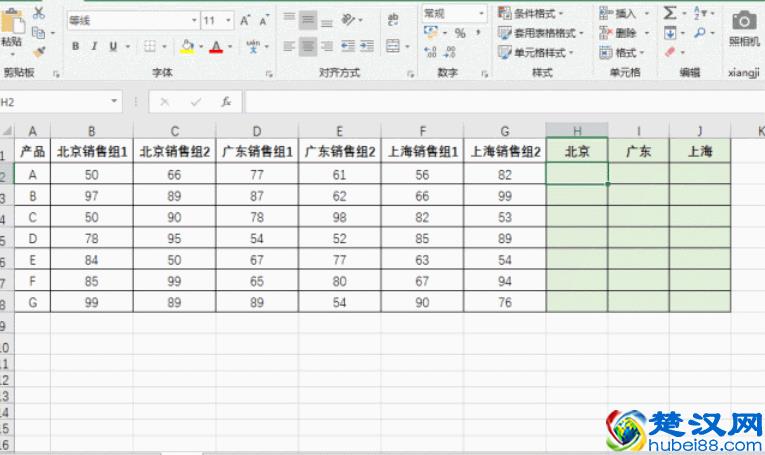
Task: Click the Copy icon in clipboard group
Action: click(x=39, y=33)
